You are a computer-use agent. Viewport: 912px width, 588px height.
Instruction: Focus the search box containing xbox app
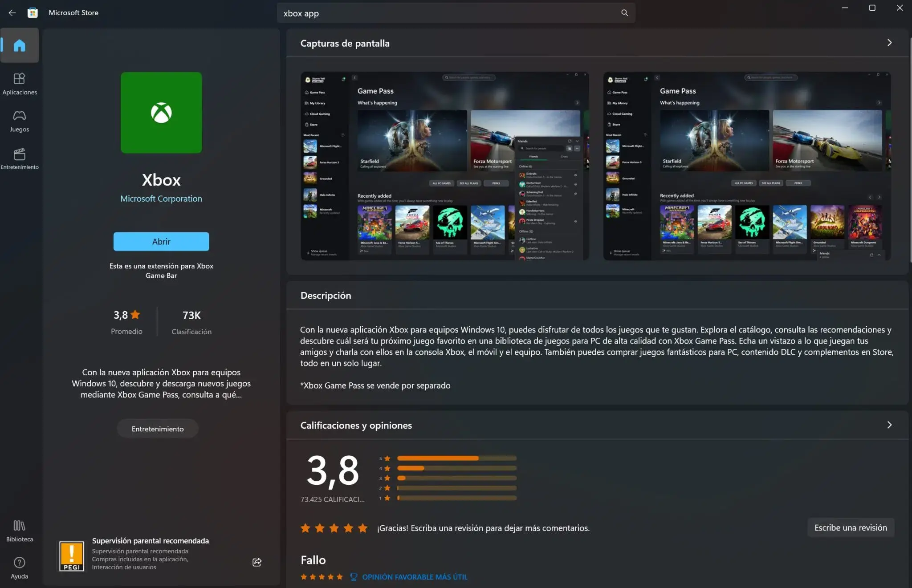[456, 13]
